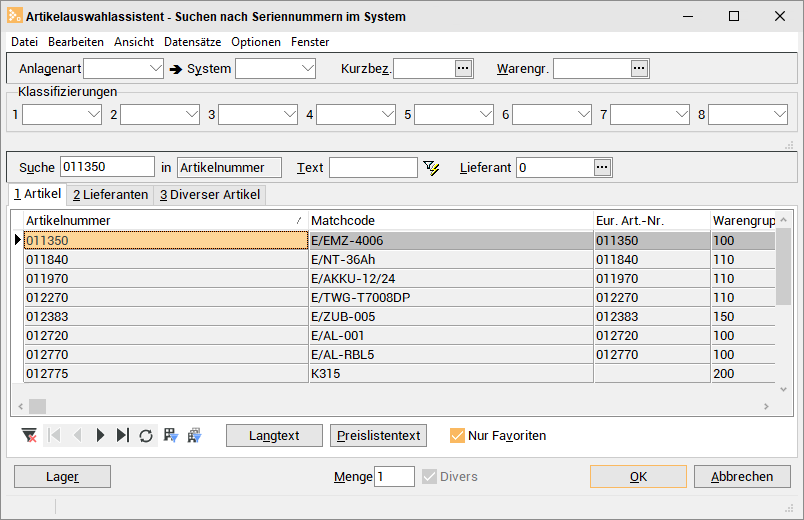Toggle the Nur Favoriten checkbox
This screenshot has width=804, height=520.
[x=457, y=435]
